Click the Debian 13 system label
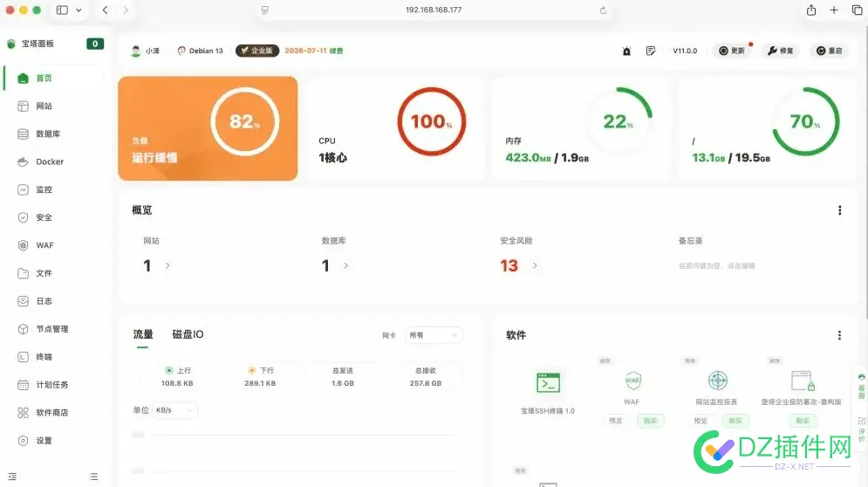 pyautogui.click(x=201, y=51)
